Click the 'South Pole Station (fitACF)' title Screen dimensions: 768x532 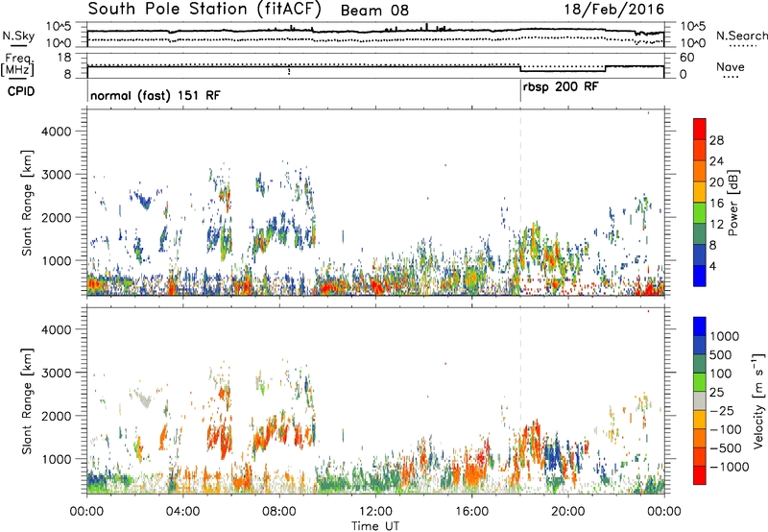(204, 10)
